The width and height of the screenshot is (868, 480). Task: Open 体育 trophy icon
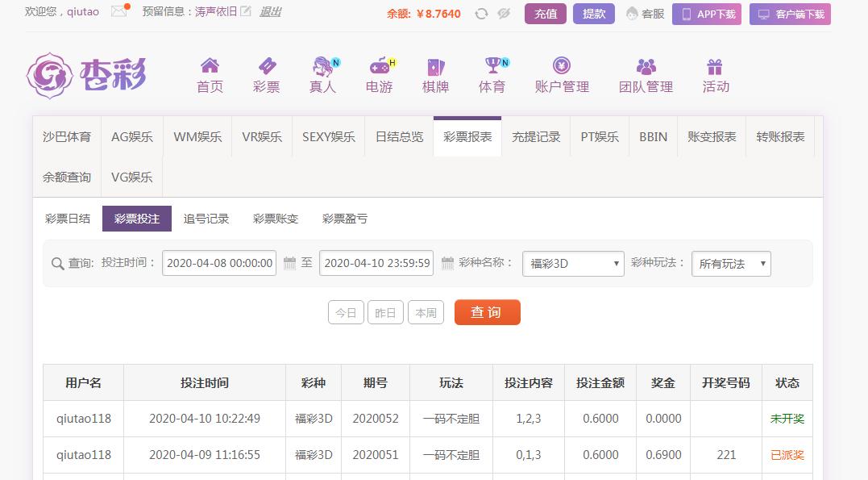(x=492, y=66)
